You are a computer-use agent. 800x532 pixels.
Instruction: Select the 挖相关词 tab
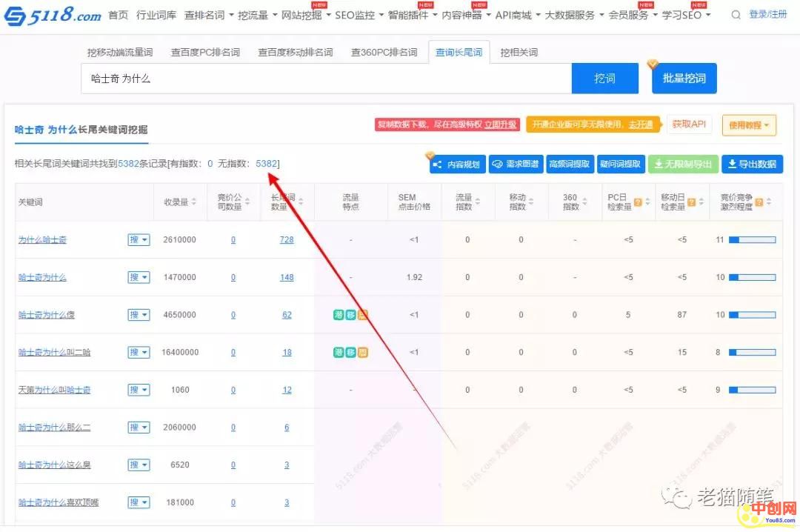(519, 53)
